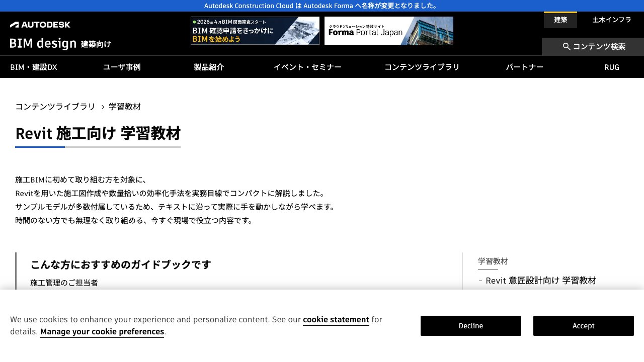Screen dimensions: 644x362
Task: Open the RUG menu item
Action: point(612,67)
